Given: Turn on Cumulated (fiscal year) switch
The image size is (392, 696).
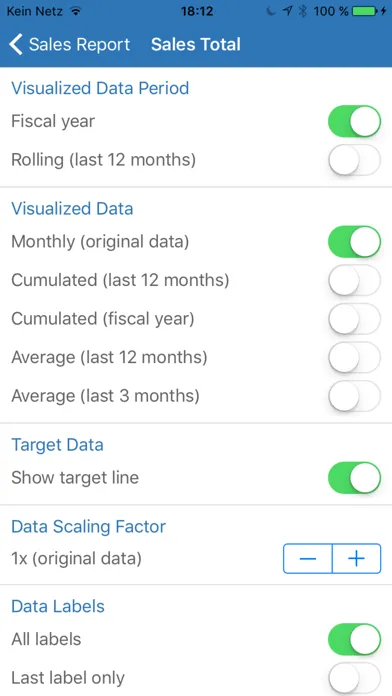Looking at the screenshot, I should (x=354, y=319).
